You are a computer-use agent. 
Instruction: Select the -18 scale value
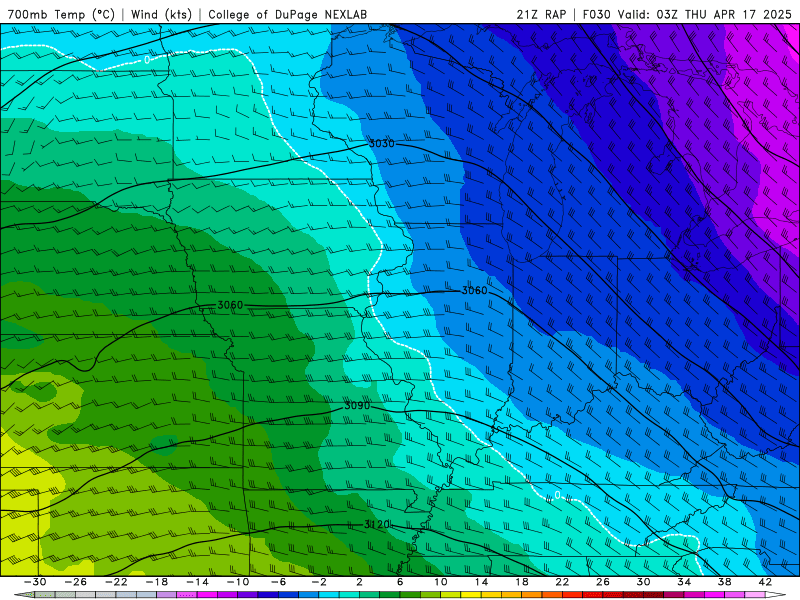click(157, 582)
